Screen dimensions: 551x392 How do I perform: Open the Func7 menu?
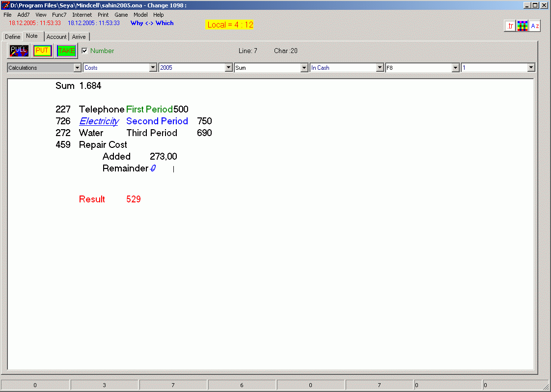[x=59, y=15]
